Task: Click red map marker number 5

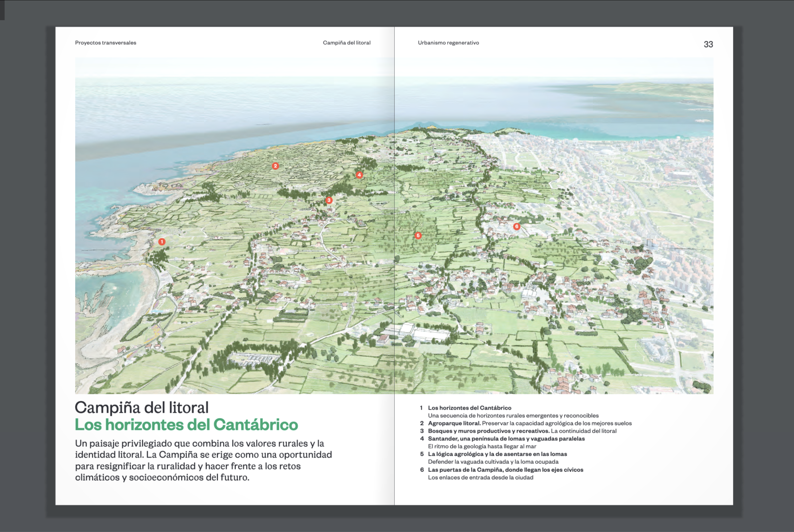Action: tap(418, 236)
